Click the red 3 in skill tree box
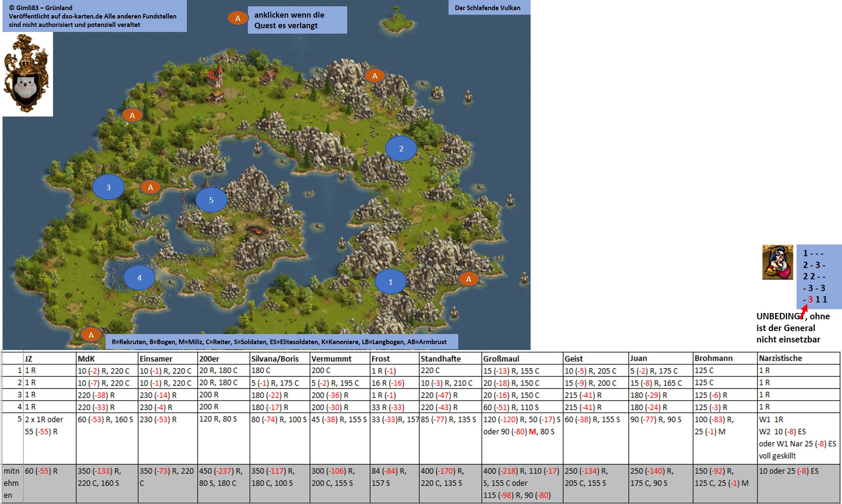The height and width of the screenshot is (504, 842). click(810, 300)
